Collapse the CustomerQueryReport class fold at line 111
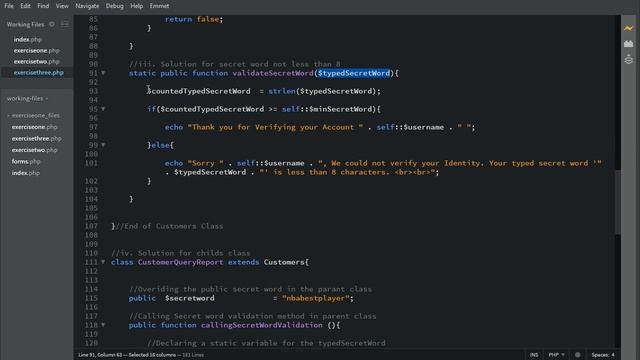The height and width of the screenshot is (360, 640). tap(103, 262)
